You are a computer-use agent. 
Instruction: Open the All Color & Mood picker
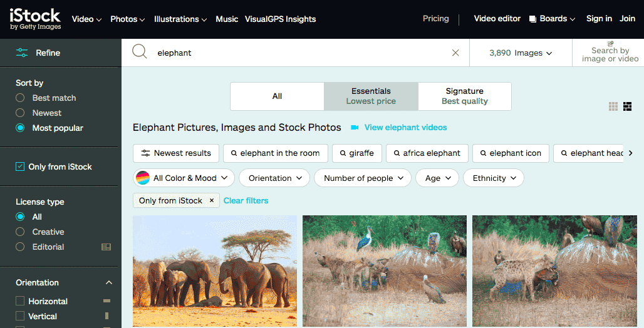pyautogui.click(x=184, y=178)
